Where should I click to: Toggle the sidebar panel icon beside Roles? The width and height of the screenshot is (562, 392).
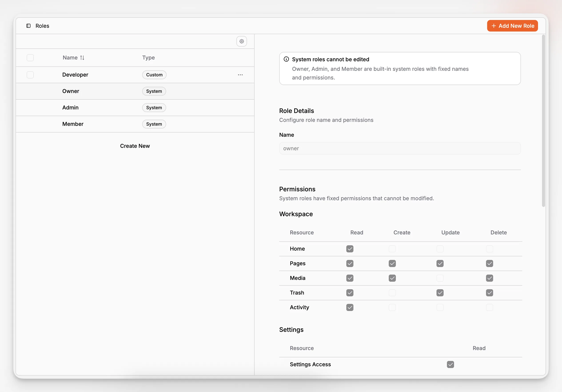28,26
